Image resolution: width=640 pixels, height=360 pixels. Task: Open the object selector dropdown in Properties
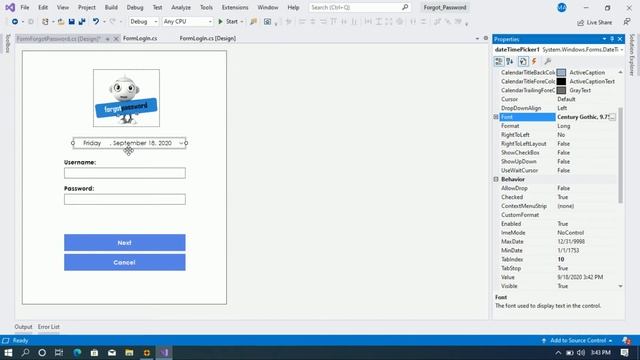(621, 49)
